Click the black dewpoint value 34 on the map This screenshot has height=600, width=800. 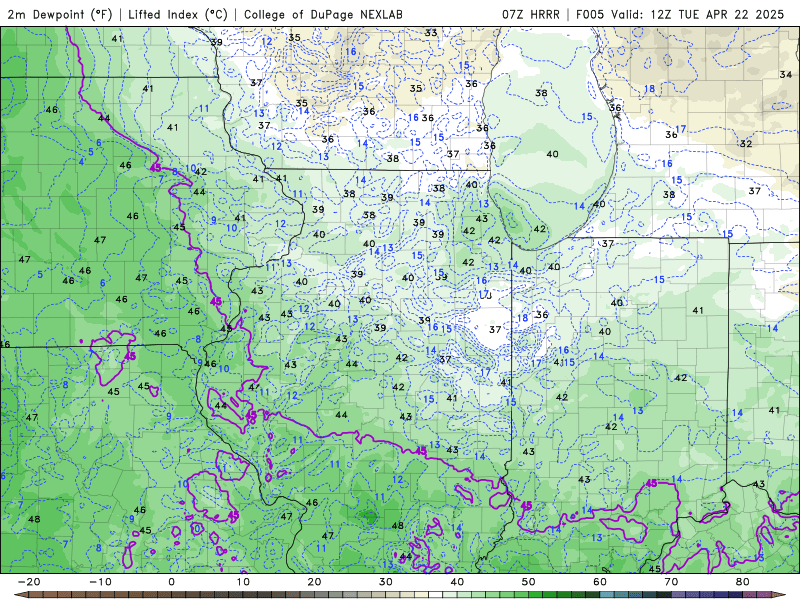[786, 74]
